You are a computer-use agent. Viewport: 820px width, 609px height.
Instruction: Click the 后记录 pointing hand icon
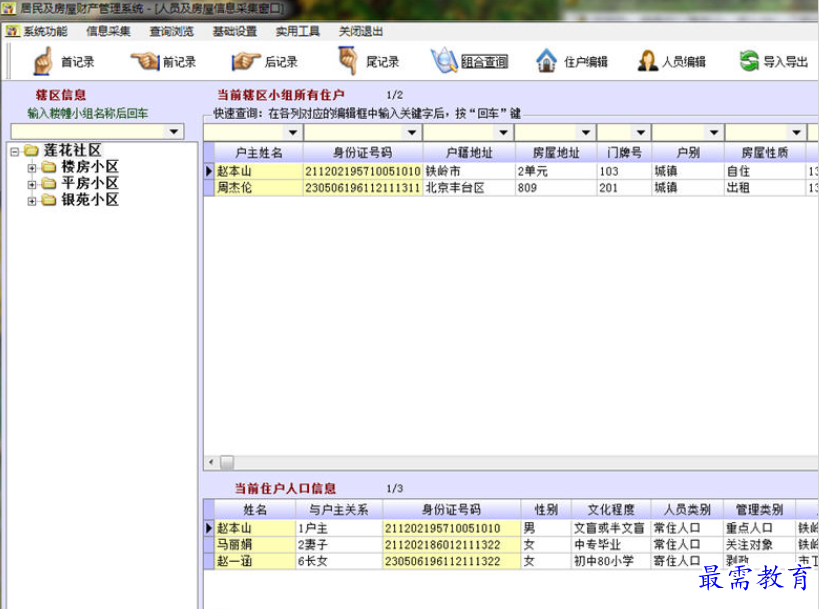[x=246, y=61]
